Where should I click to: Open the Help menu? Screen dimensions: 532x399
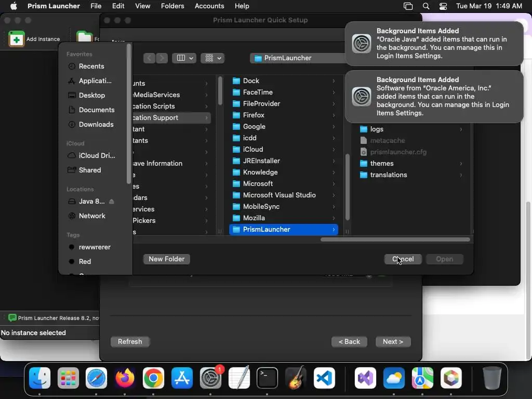tap(242, 6)
